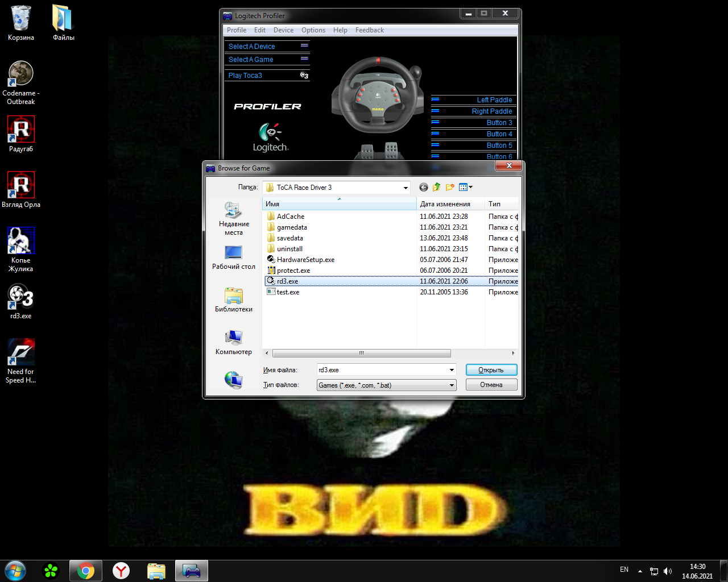
Task: Select the Файлы folder on desktop
Action: point(64,23)
